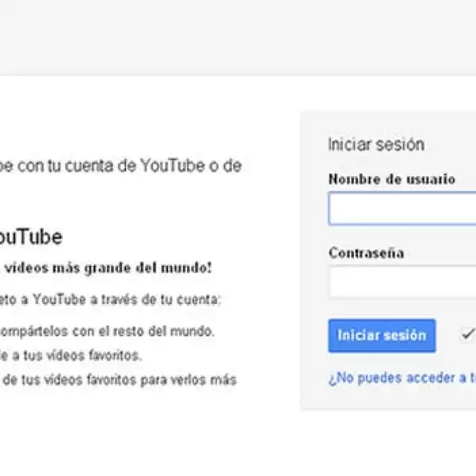Click "vídeos más grande del mundo!" text
476x476 pixels.
click(108, 268)
